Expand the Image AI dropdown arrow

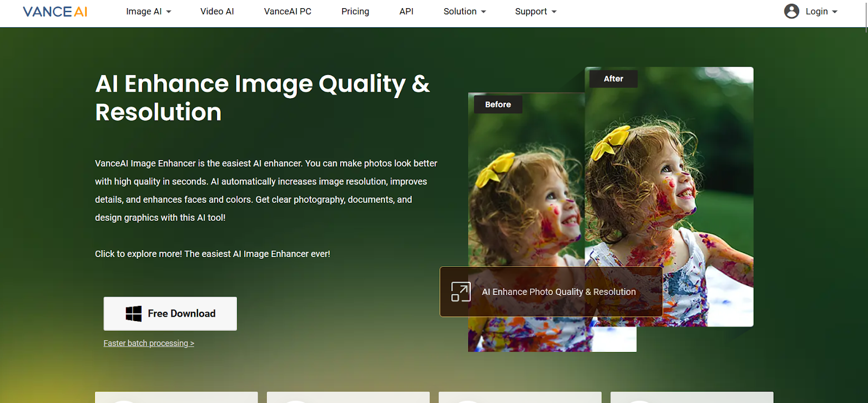[169, 12]
